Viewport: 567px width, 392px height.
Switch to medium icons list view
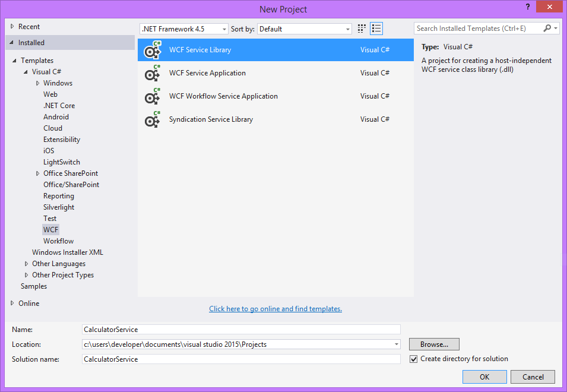tap(376, 29)
